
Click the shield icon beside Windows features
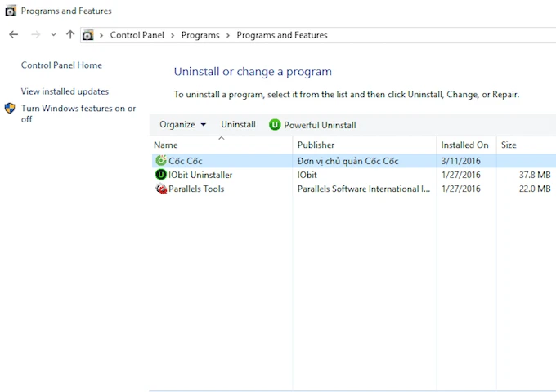click(x=10, y=109)
